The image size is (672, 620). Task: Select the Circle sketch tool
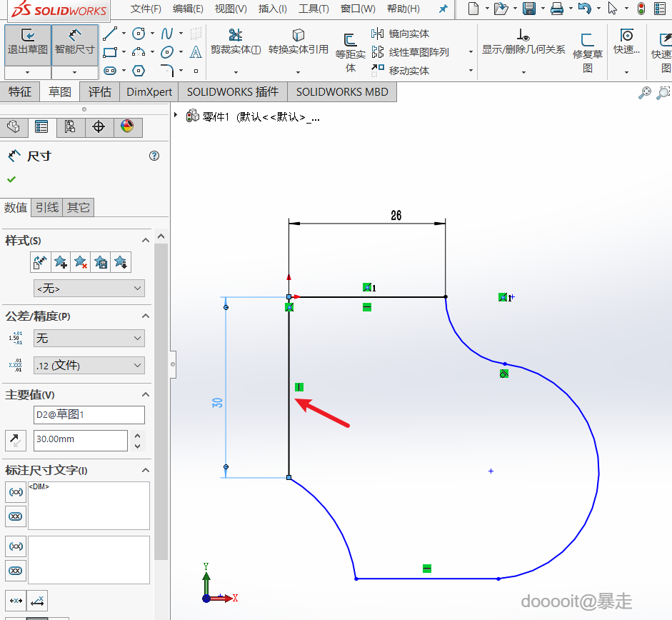pyautogui.click(x=139, y=34)
